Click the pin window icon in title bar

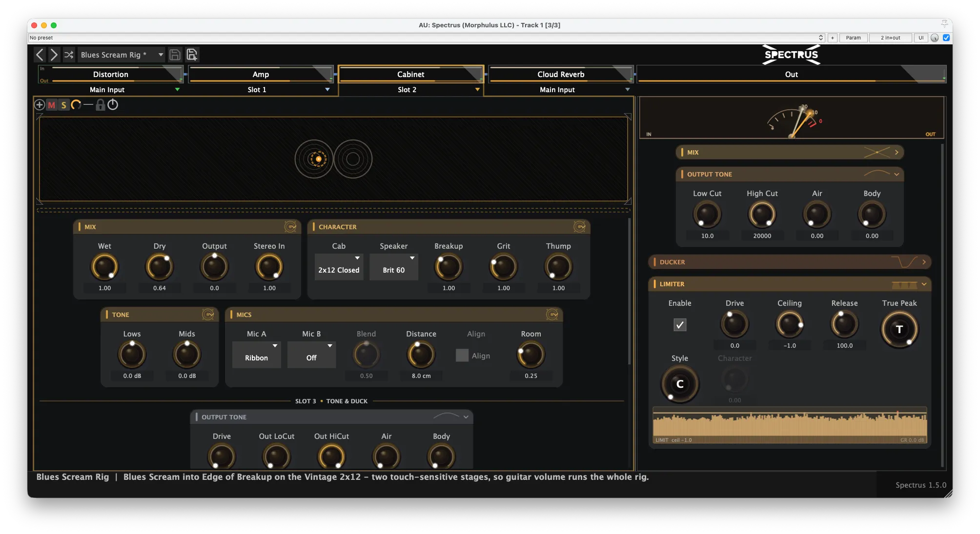coord(944,24)
